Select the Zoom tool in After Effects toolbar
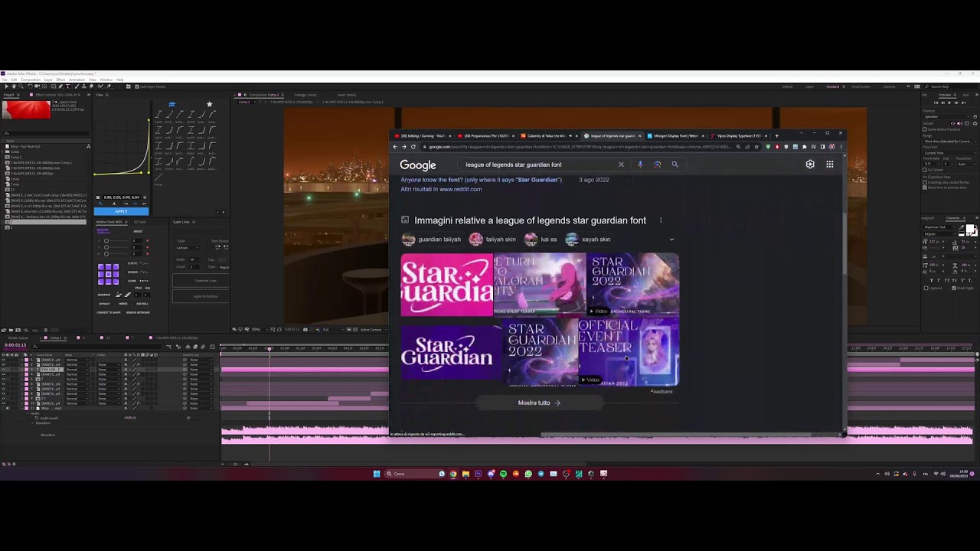 pyautogui.click(x=20, y=86)
